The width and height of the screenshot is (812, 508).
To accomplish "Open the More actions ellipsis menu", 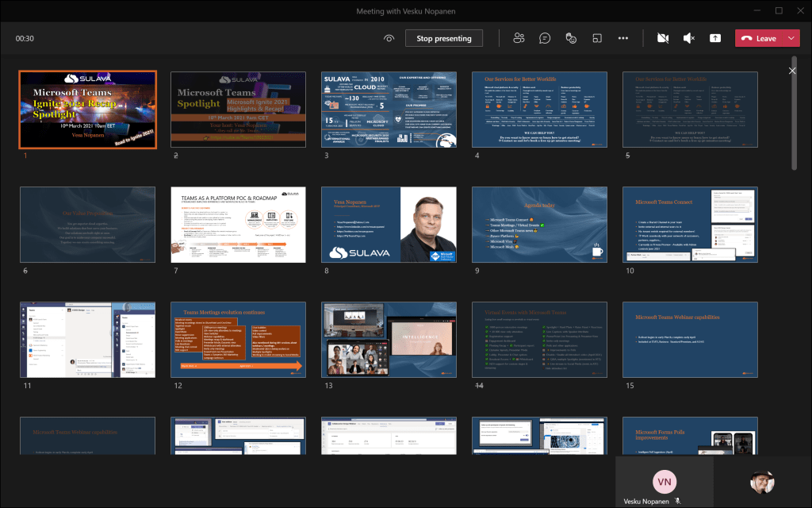I will 622,38.
